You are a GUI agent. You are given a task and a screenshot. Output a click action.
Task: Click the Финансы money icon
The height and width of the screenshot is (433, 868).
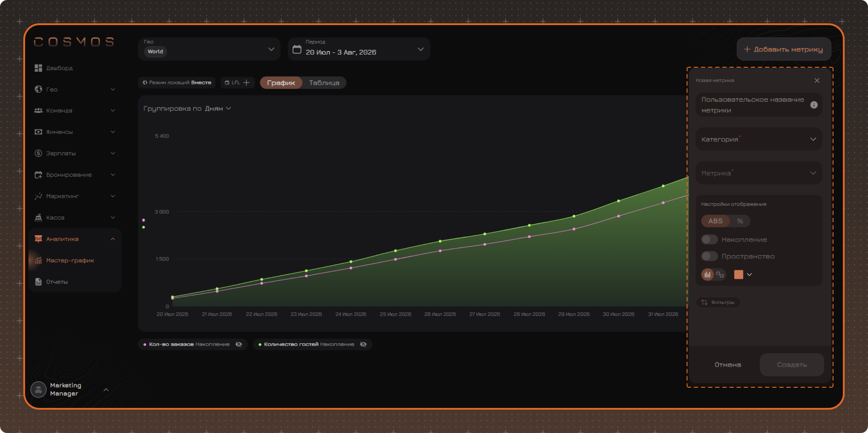(39, 132)
